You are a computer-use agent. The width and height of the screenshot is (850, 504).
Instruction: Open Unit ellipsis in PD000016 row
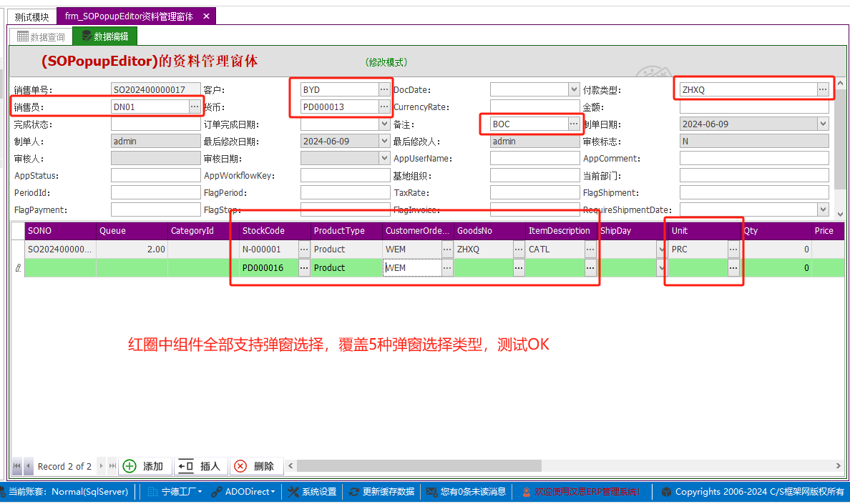coord(733,268)
